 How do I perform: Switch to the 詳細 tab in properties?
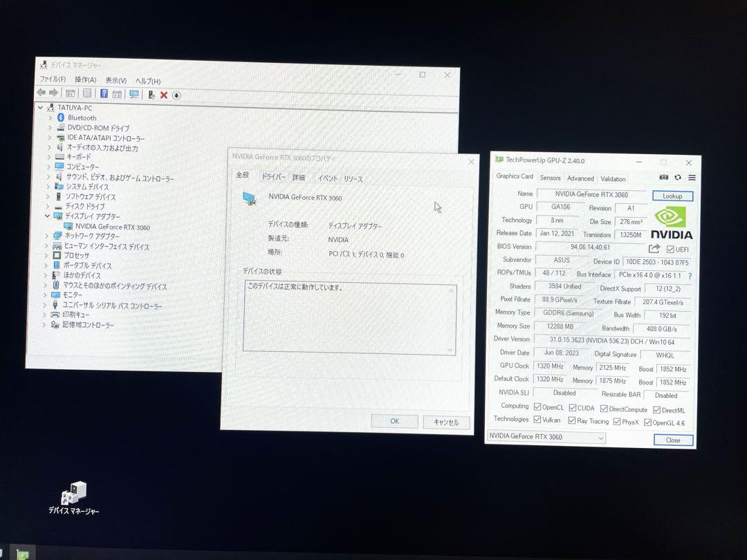pyautogui.click(x=299, y=178)
